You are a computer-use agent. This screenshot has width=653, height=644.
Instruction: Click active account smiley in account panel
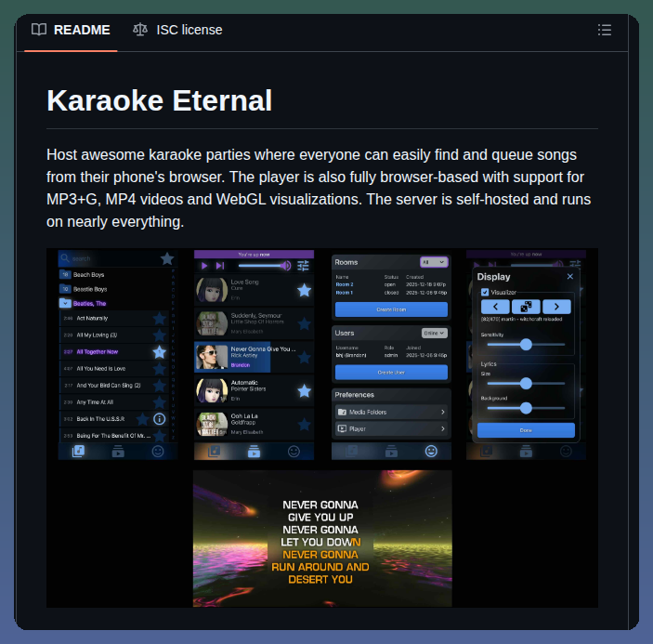tap(431, 451)
